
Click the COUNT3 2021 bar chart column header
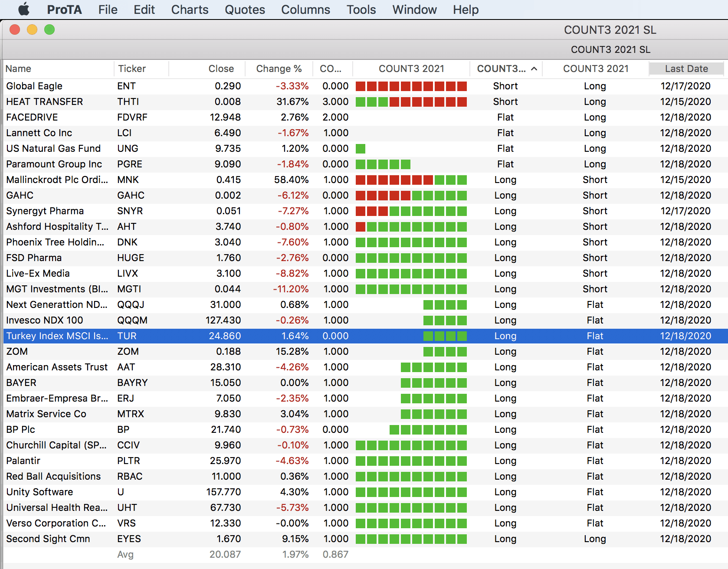(411, 69)
